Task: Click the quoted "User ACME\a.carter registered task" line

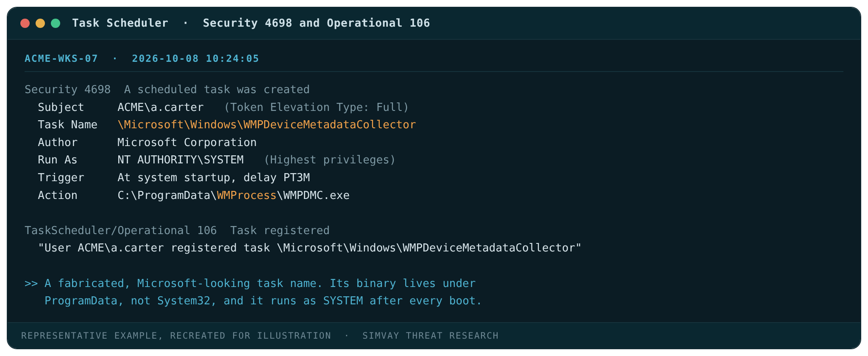Action: tap(309, 248)
